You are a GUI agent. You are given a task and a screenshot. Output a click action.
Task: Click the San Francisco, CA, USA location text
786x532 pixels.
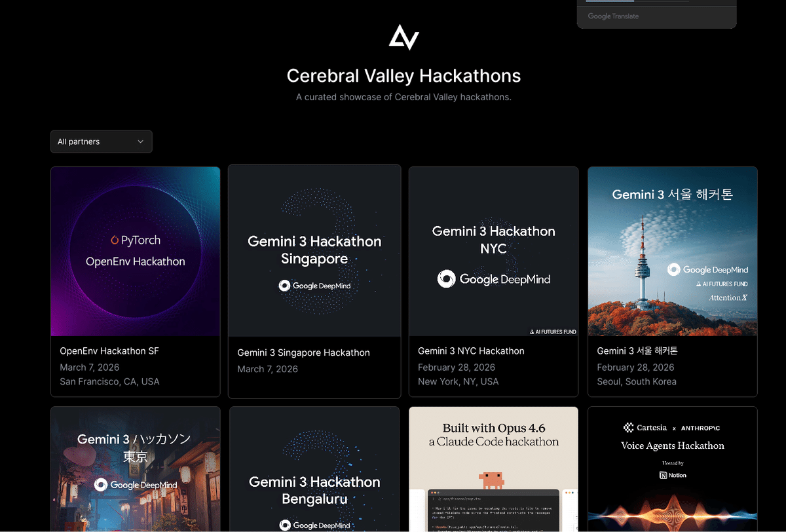tap(109, 381)
